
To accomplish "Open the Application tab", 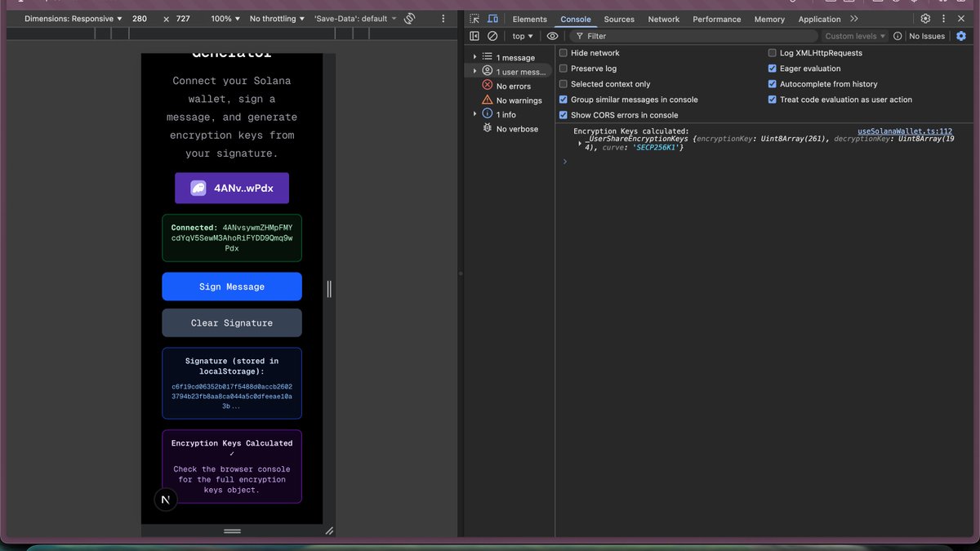I will pos(820,19).
